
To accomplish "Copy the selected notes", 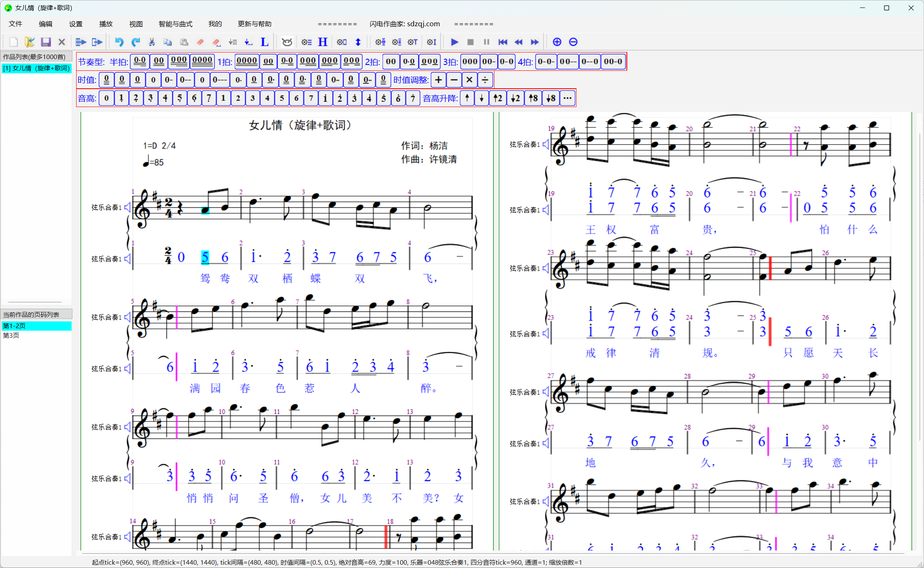I will pyautogui.click(x=168, y=42).
